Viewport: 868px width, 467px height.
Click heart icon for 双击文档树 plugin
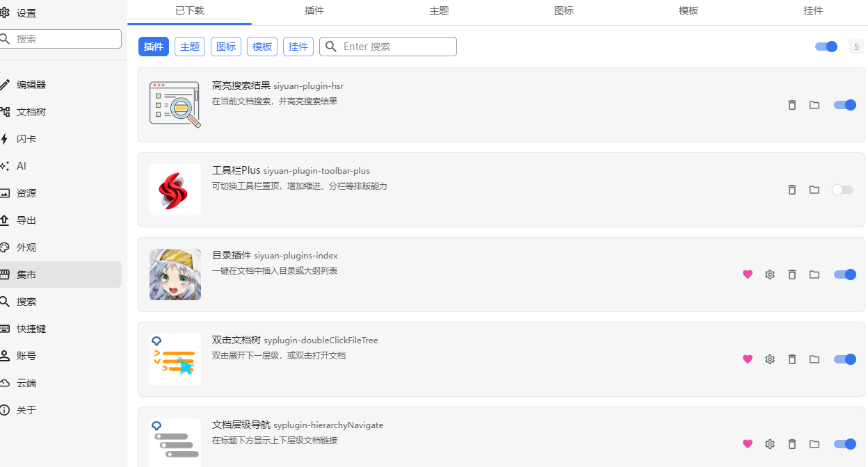pos(748,359)
